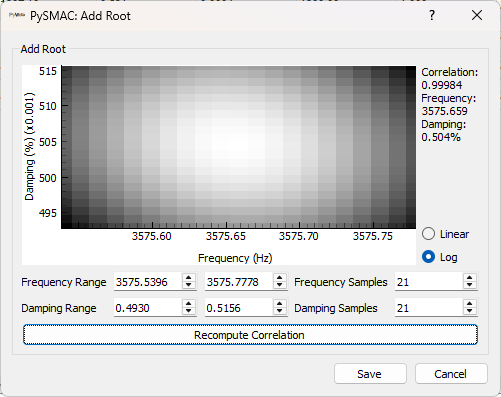Increase Damping Range minimum with up arrow
This screenshot has width=501, height=397.
pyautogui.click(x=189, y=303)
